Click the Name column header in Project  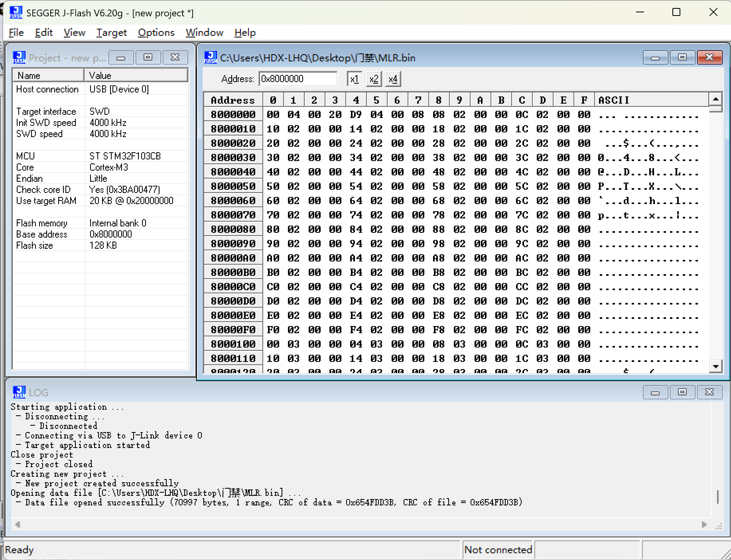(48, 75)
